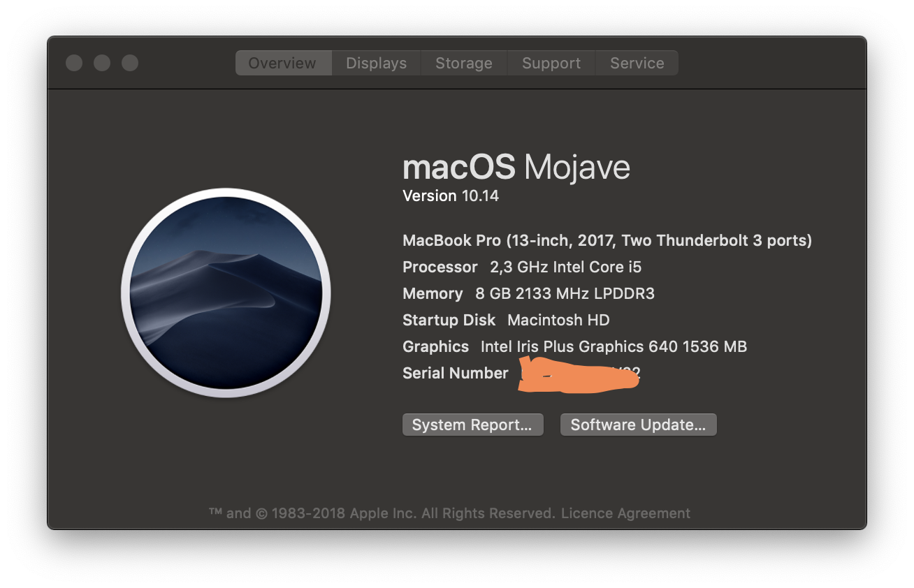Image resolution: width=914 pixels, height=588 pixels.
Task: Click the "Processor" label
Action: pos(440,267)
